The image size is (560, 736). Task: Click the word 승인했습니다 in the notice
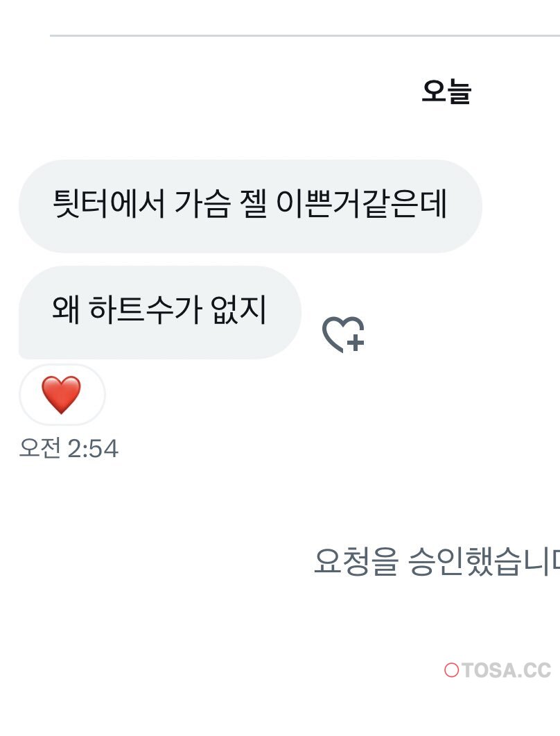[x=484, y=561]
